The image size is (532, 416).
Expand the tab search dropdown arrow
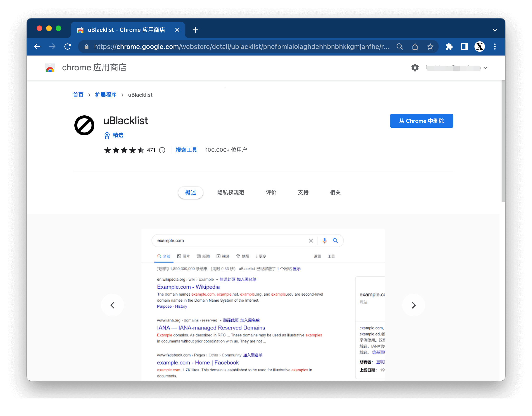(x=495, y=30)
